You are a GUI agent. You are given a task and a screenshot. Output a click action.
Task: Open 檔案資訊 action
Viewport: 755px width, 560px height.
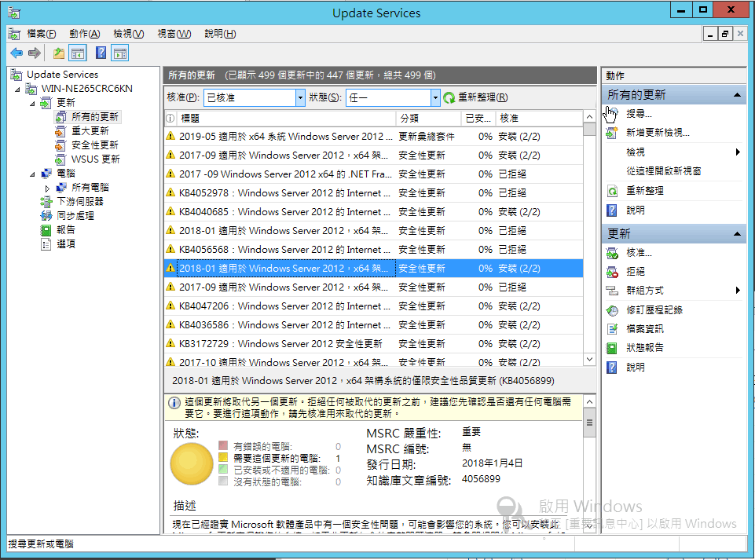coord(645,329)
